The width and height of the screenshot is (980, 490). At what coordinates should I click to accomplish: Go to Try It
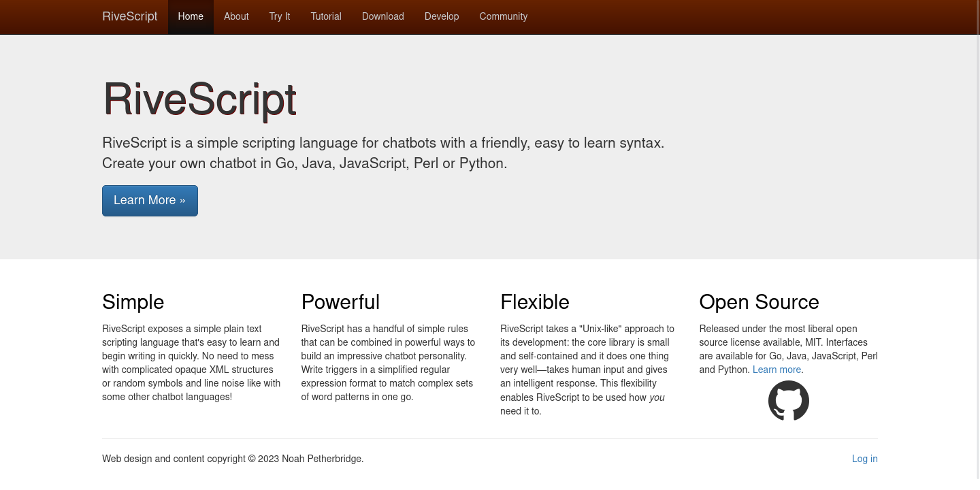pos(280,16)
